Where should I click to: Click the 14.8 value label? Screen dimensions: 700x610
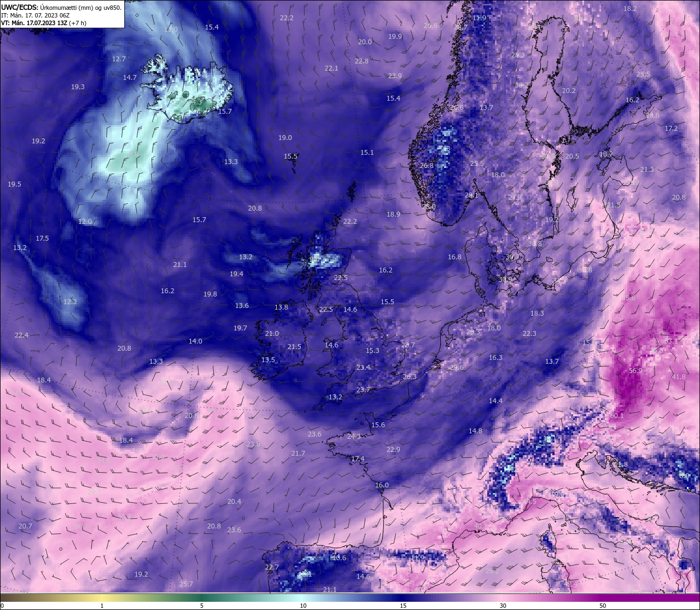(475, 431)
